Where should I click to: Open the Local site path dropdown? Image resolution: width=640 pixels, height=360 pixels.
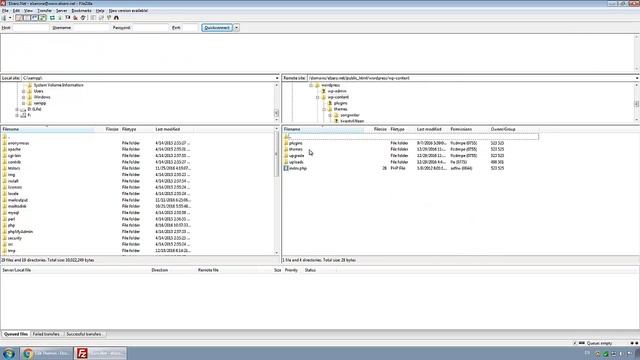coord(277,78)
